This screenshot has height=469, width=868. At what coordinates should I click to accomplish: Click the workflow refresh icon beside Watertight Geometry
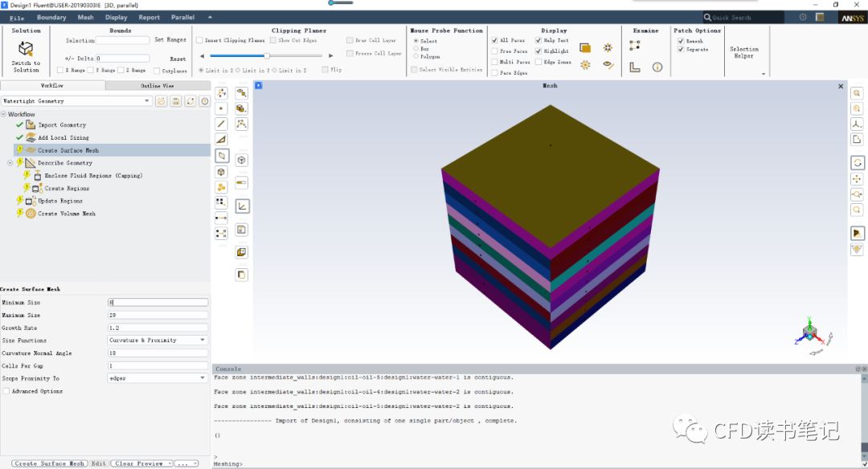tap(190, 101)
